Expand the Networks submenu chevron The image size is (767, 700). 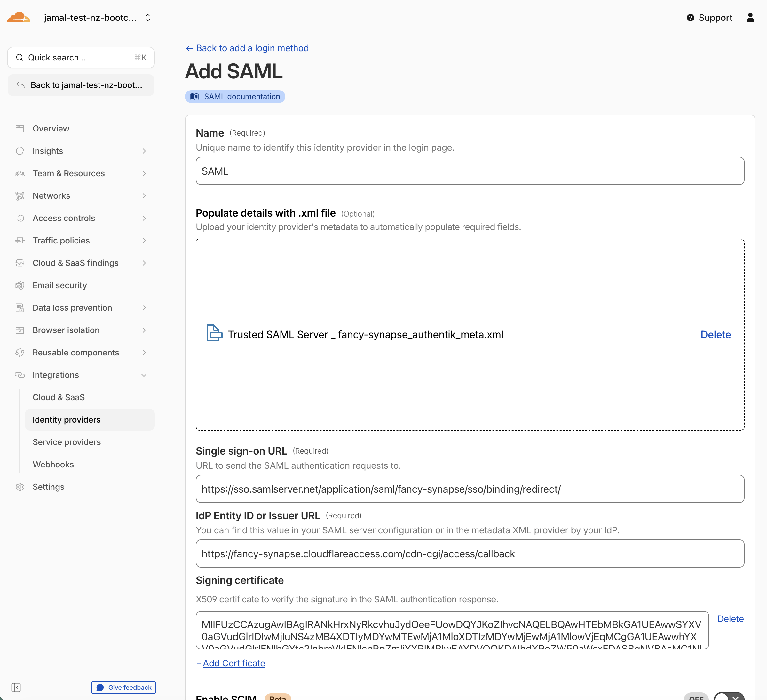click(x=144, y=196)
